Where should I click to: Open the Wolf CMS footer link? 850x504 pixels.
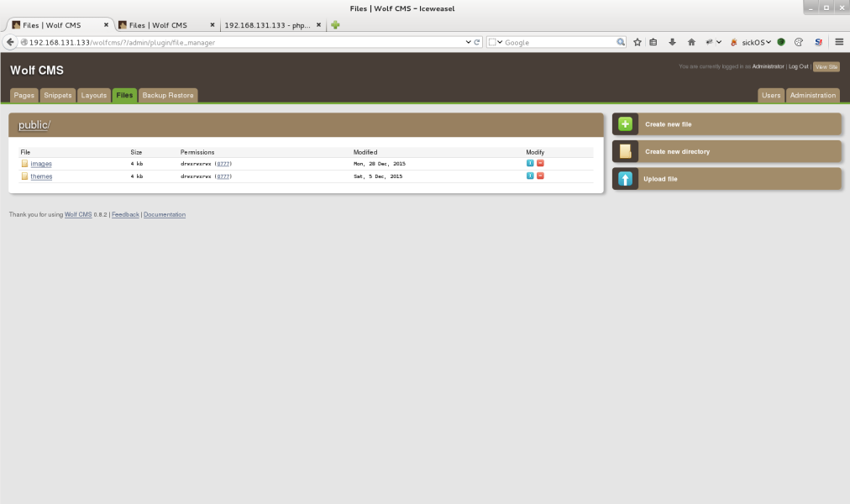[78, 214]
